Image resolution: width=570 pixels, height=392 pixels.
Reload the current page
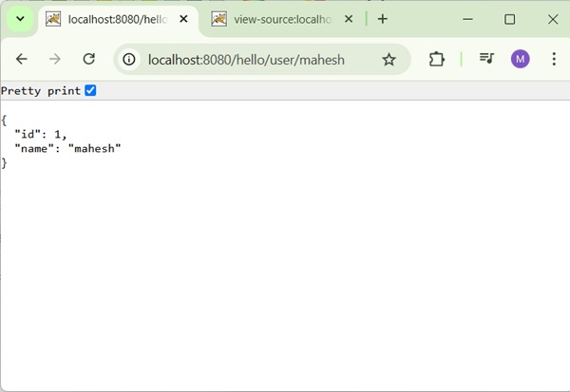89,59
